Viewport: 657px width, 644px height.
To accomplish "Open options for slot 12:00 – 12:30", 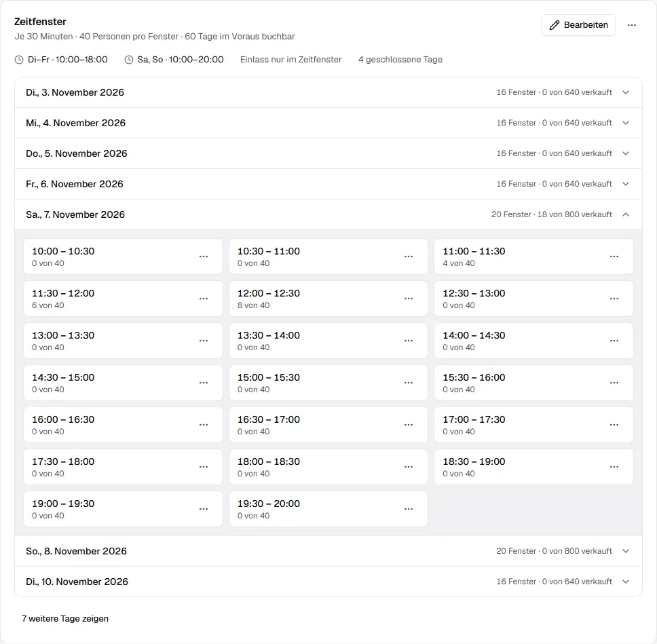I will [x=409, y=299].
